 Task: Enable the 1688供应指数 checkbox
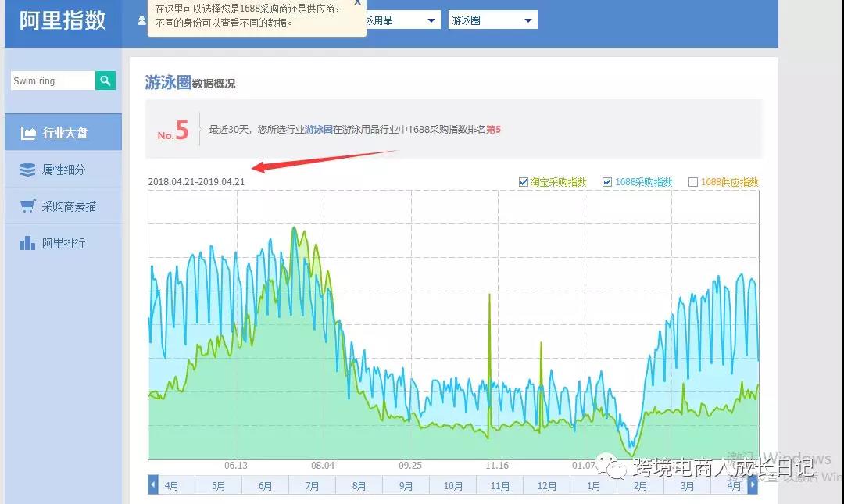tap(692, 182)
